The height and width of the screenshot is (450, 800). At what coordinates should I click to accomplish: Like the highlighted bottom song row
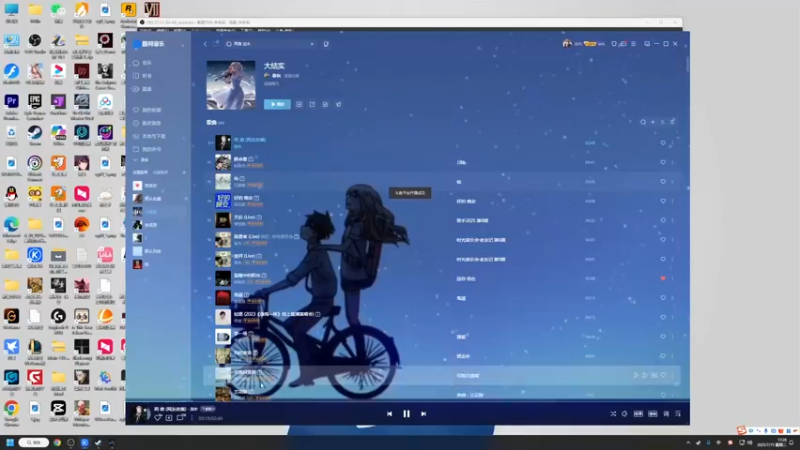[x=663, y=376]
